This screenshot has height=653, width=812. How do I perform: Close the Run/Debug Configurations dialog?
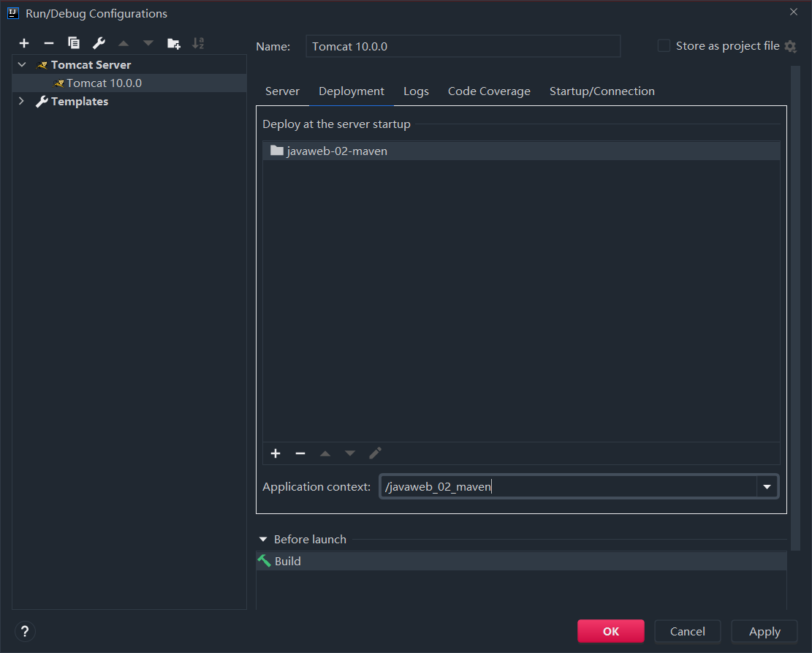(x=793, y=12)
